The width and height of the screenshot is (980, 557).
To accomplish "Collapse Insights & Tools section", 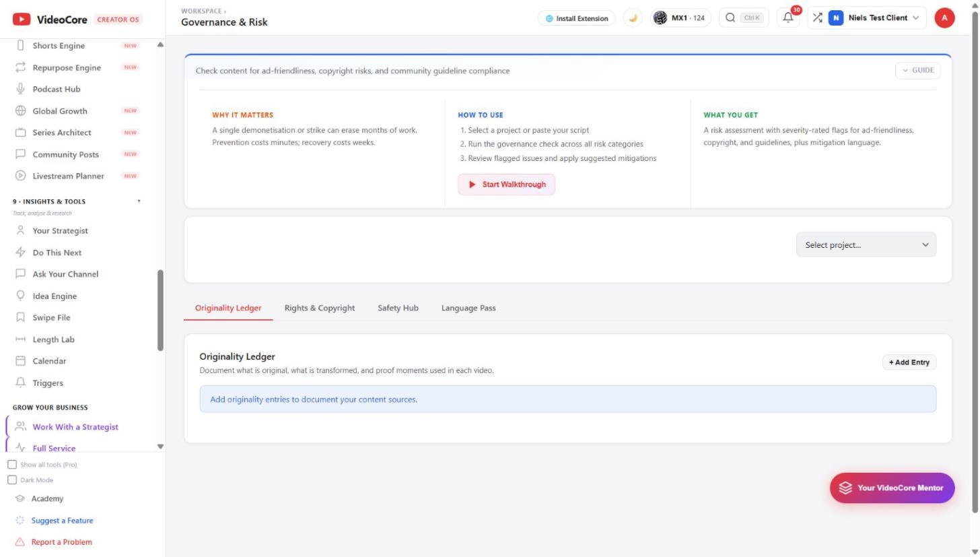I will (139, 201).
